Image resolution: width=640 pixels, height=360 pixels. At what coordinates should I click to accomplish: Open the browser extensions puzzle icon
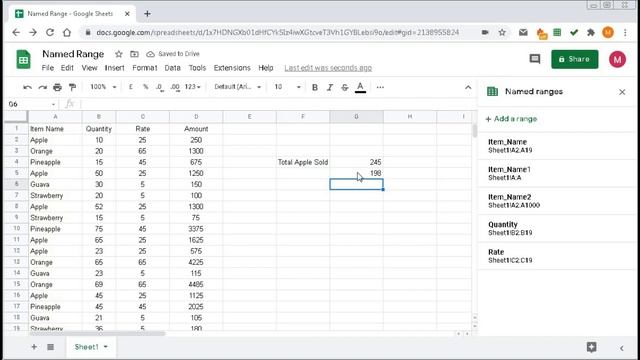[x=591, y=33]
